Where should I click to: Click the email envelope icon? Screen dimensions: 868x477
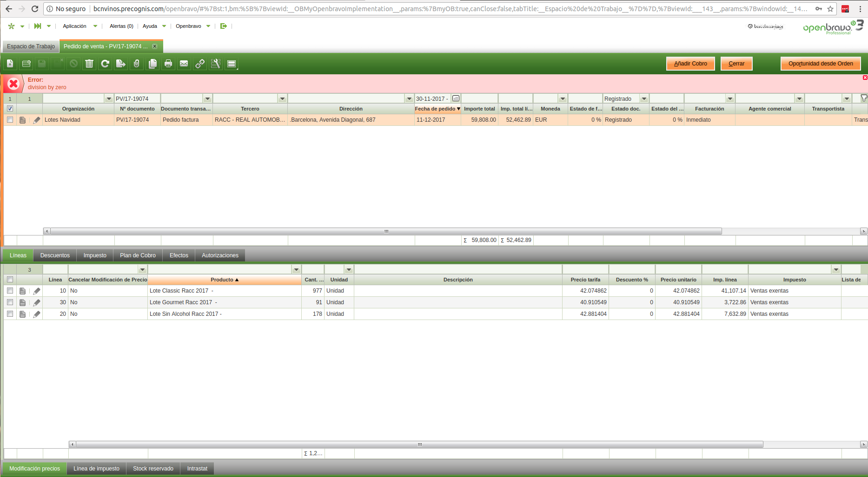tap(184, 64)
